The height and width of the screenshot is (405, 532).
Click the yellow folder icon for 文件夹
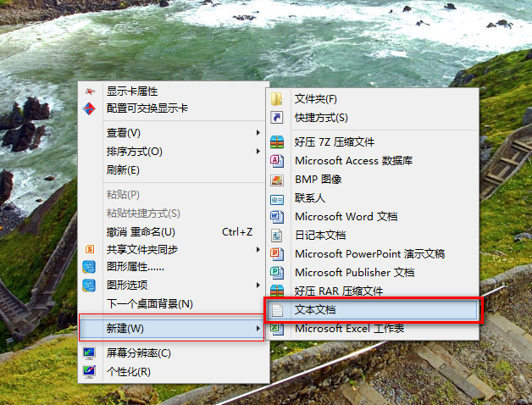[277, 99]
